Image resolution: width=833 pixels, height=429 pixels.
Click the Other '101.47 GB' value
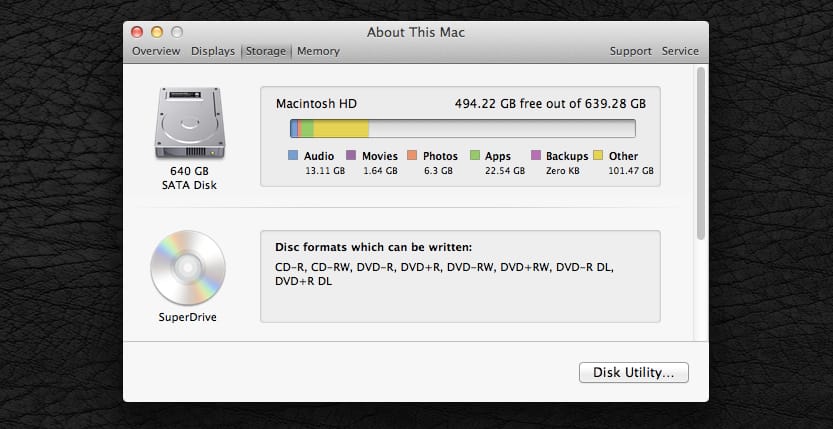(631, 171)
